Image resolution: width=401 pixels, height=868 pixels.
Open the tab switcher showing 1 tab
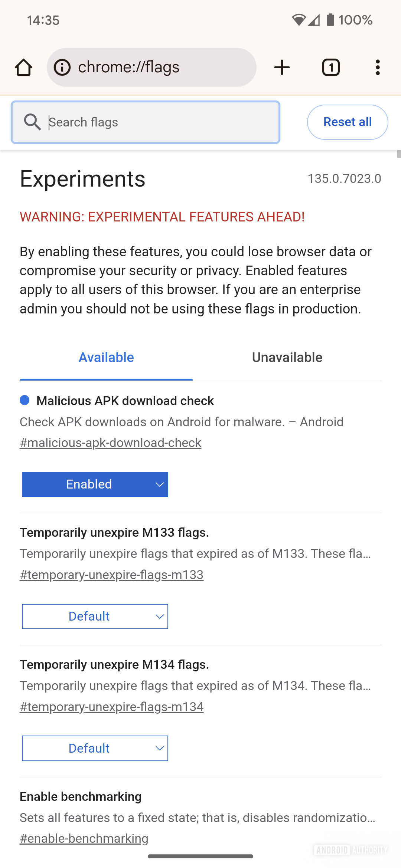(x=331, y=68)
